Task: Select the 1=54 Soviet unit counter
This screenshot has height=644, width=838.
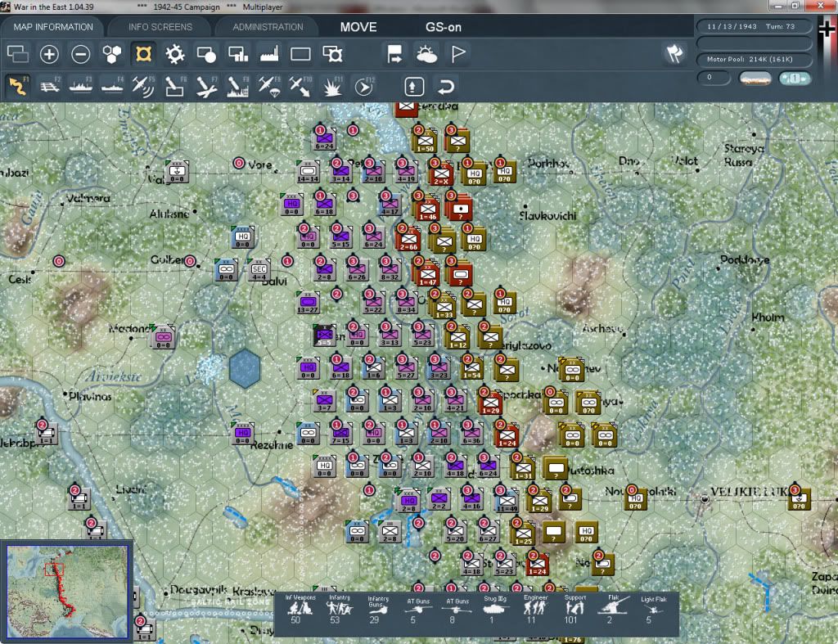Action: [471, 367]
